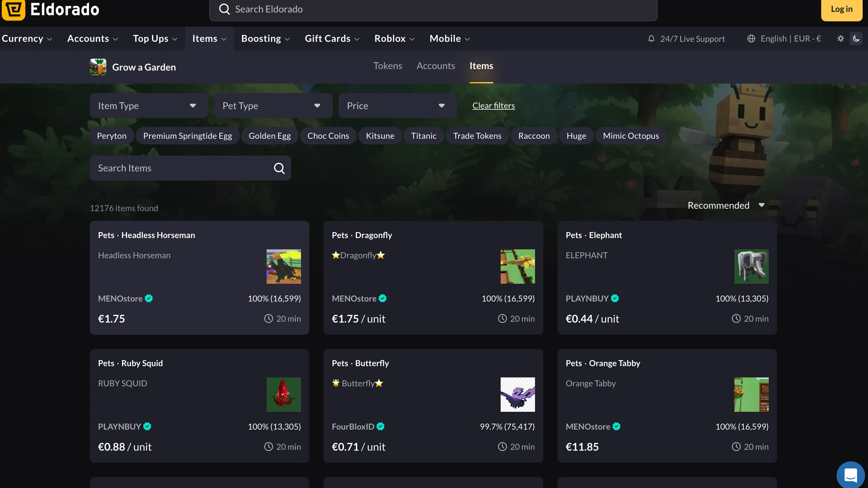Viewport: 868px width, 488px height.
Task: Click the magnifier icon in Search Items
Action: coord(279,168)
